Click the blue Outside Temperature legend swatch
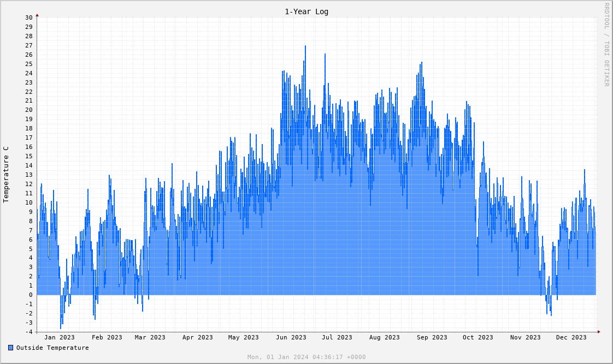 pos(10,348)
